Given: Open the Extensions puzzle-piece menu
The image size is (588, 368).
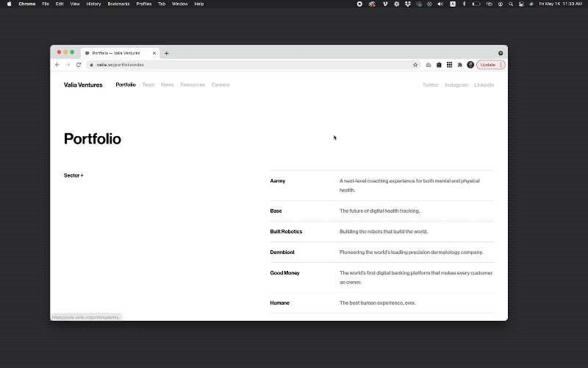Looking at the screenshot, I should point(460,65).
